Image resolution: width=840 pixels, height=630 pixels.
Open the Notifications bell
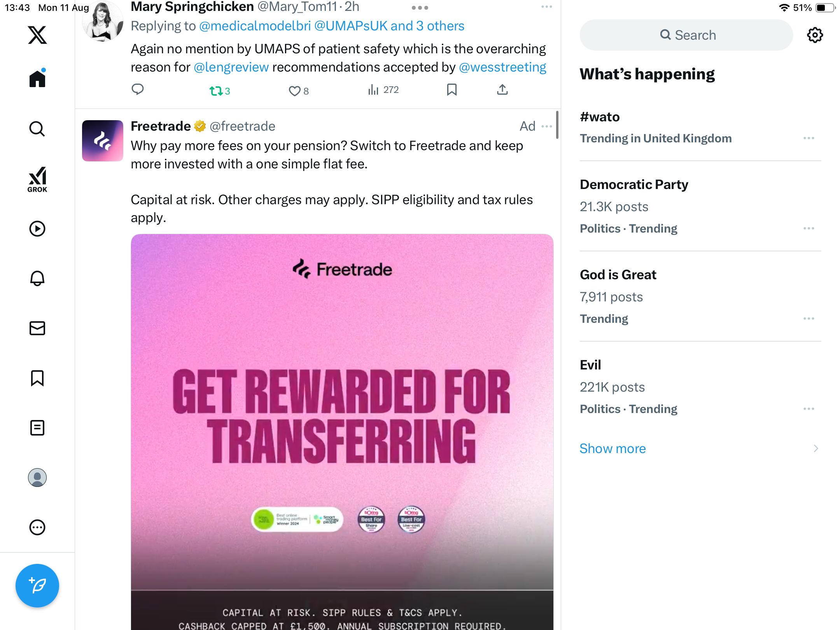pyautogui.click(x=37, y=278)
